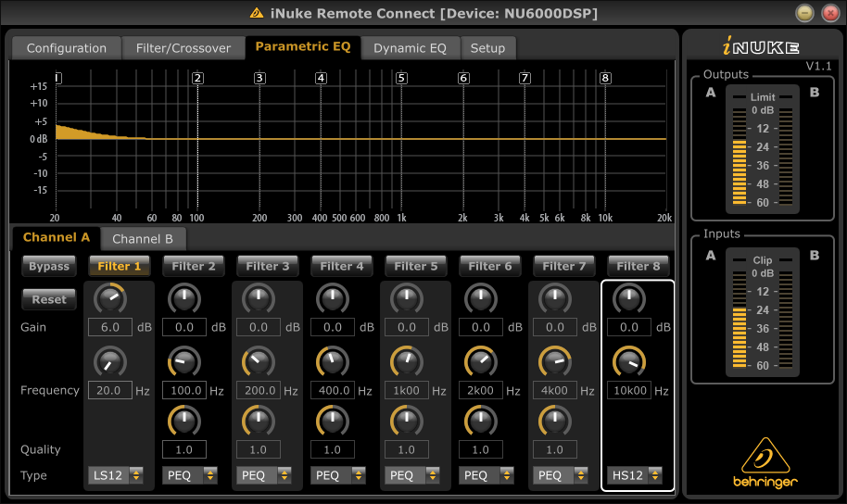Select EQ graph marker 4
Image resolution: width=847 pixels, height=504 pixels.
point(321,79)
